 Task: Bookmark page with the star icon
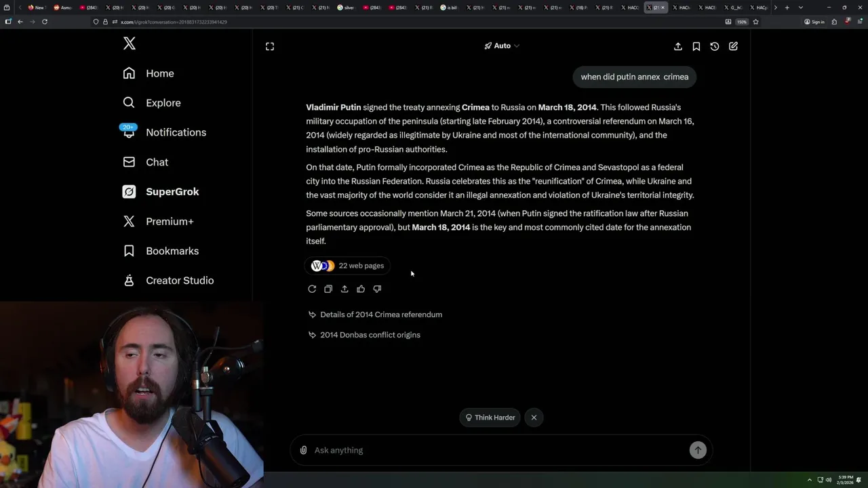point(755,22)
